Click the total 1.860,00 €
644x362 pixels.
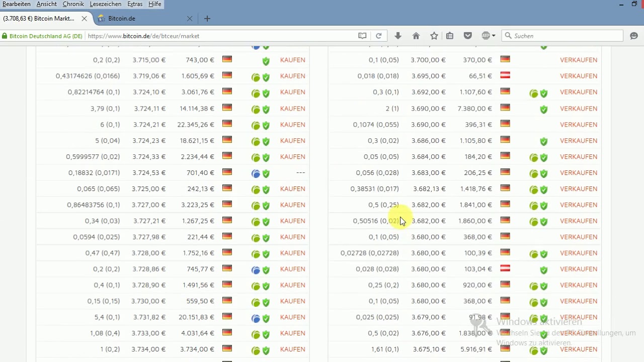475,221
